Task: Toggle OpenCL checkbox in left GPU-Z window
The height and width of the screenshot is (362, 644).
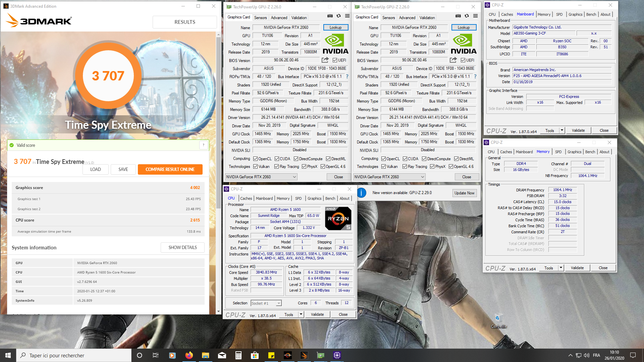Action: pyautogui.click(x=255, y=159)
